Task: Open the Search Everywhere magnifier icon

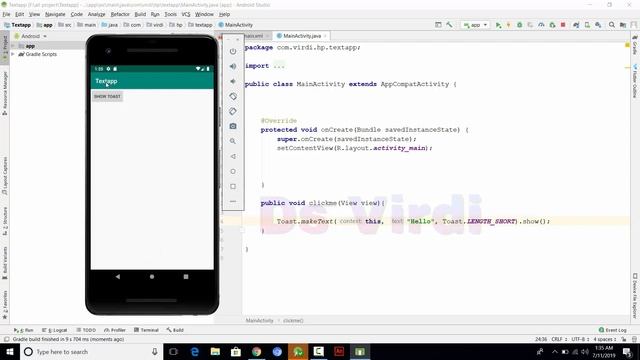Action: [x=612, y=25]
